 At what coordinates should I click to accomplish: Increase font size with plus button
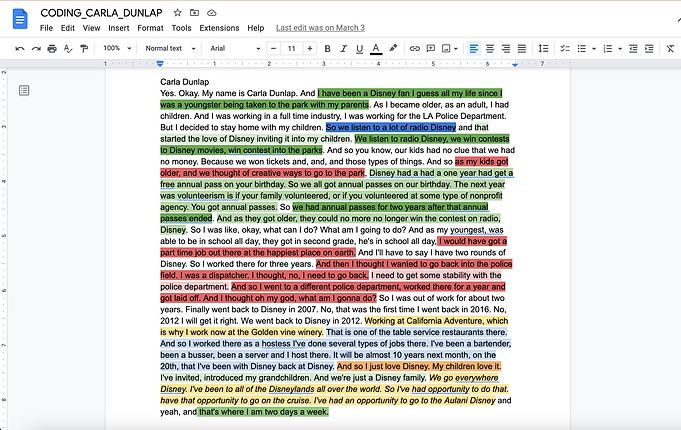point(310,49)
